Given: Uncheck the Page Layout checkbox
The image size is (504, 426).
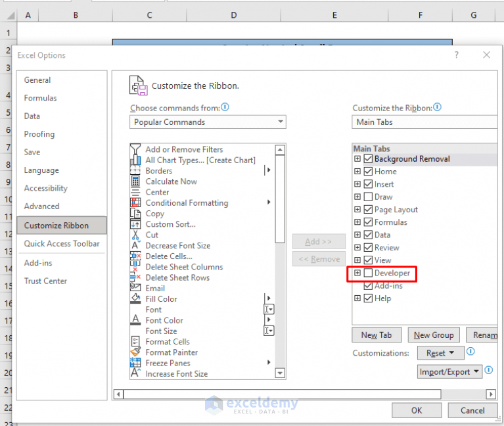Looking at the screenshot, I should 368,210.
